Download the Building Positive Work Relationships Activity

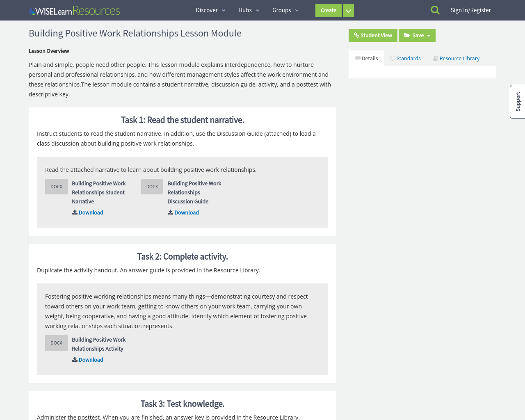[91, 359]
